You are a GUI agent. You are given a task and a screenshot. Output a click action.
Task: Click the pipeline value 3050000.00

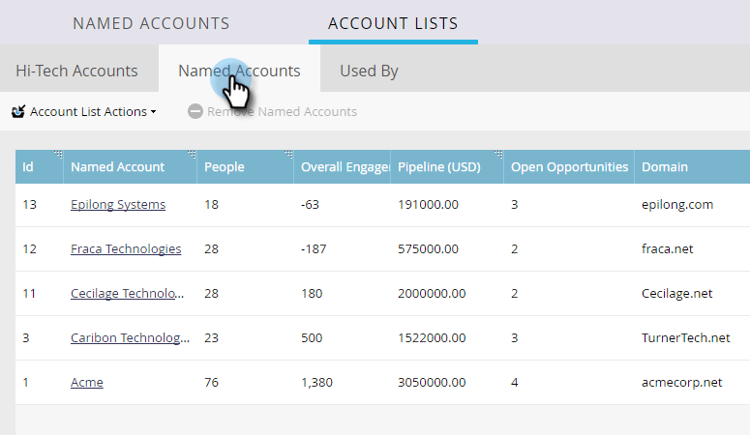coord(432,382)
